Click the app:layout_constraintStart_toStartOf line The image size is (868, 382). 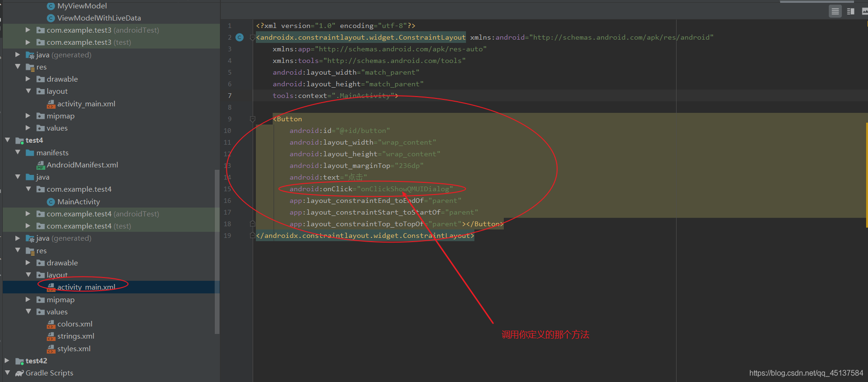(383, 212)
